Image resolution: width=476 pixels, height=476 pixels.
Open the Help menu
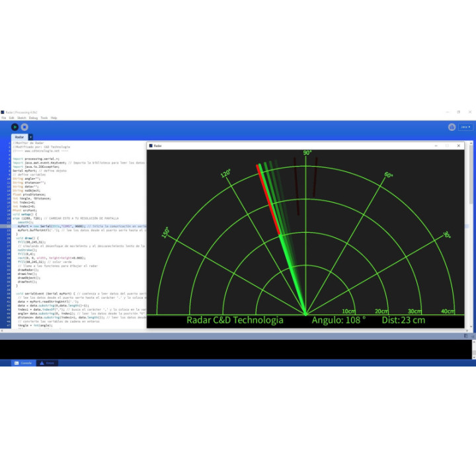tap(54, 118)
